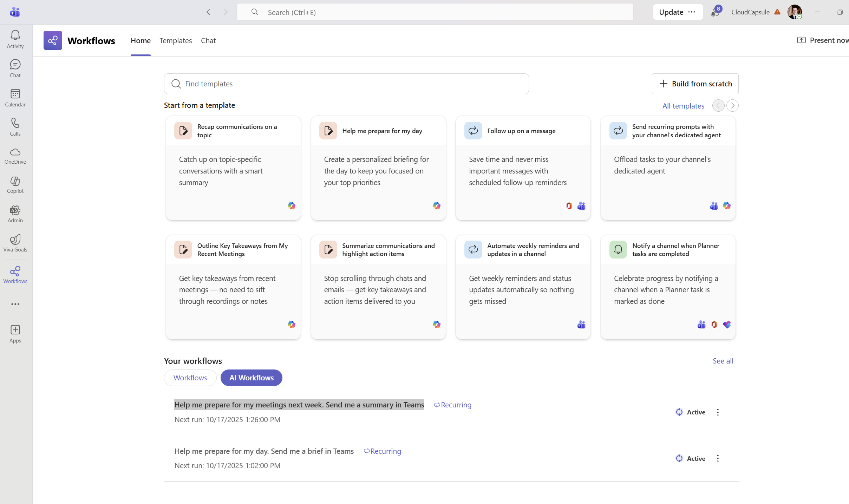Open the Activity bell in sidebar
The height and width of the screenshot is (504, 849).
pos(15,39)
